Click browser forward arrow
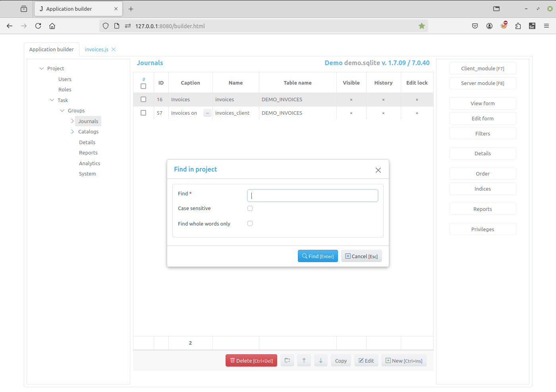Screen dimensions: 556x392 24,26
